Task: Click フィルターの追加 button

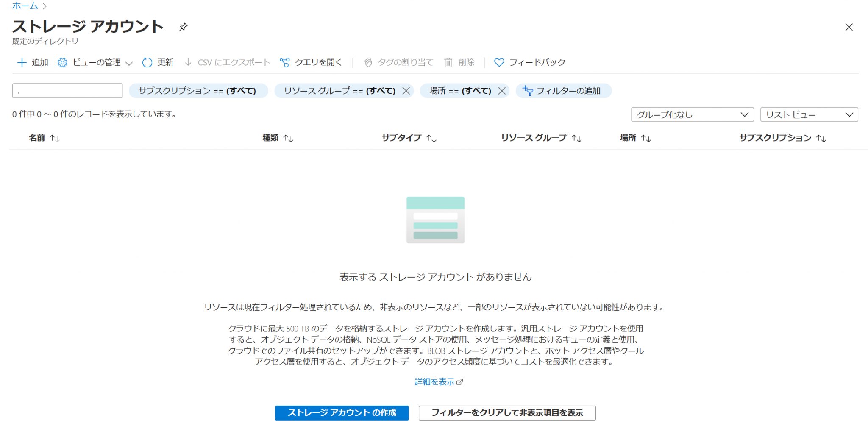Action: tap(563, 91)
